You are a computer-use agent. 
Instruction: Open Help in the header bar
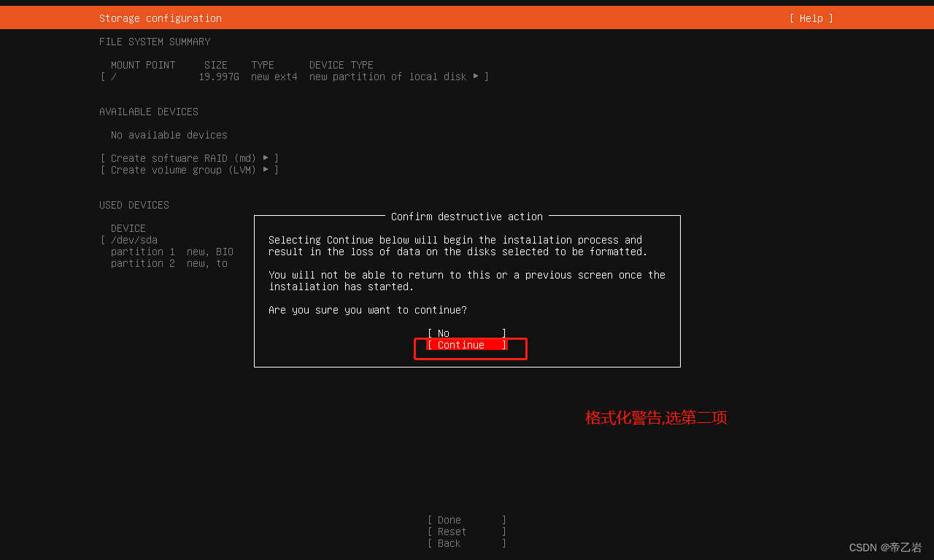(811, 18)
